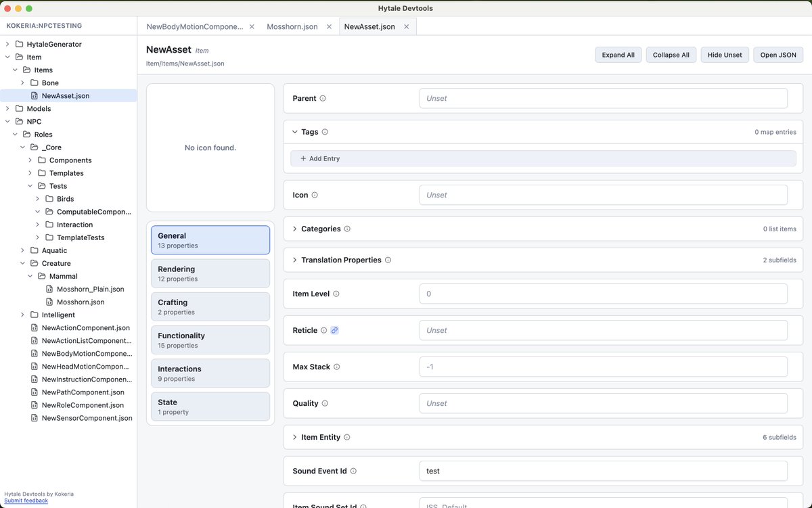Click the Expand All button

coord(618,55)
